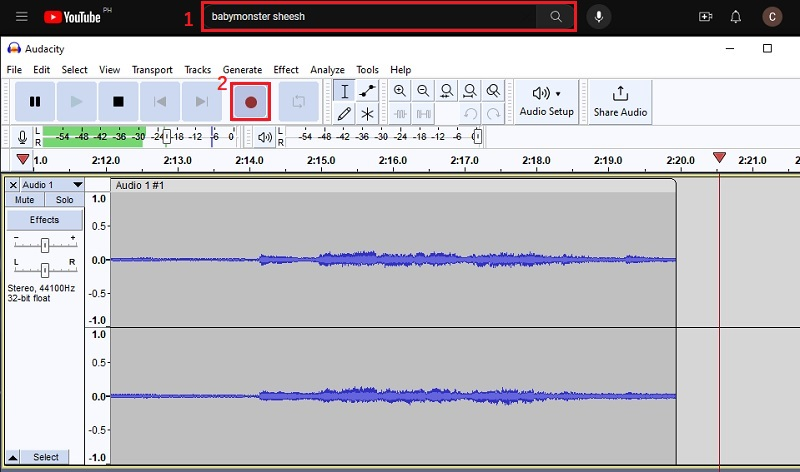The height and width of the screenshot is (472, 800).
Task: Click Select button on track panel
Action: click(x=45, y=457)
